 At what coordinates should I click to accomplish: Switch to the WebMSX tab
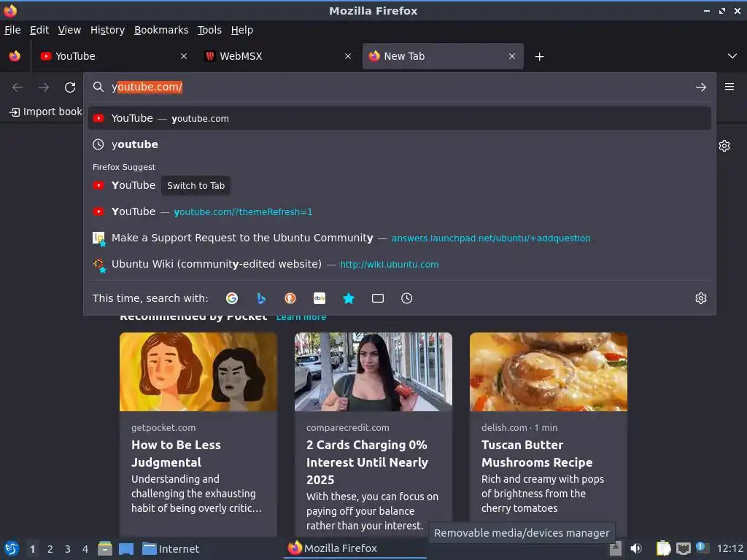pyautogui.click(x=278, y=56)
